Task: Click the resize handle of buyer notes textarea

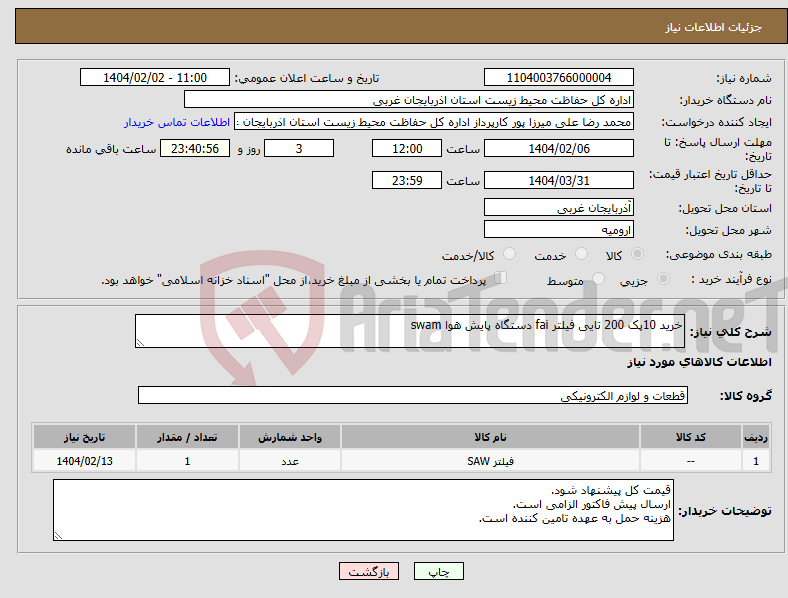Action: click(x=58, y=536)
